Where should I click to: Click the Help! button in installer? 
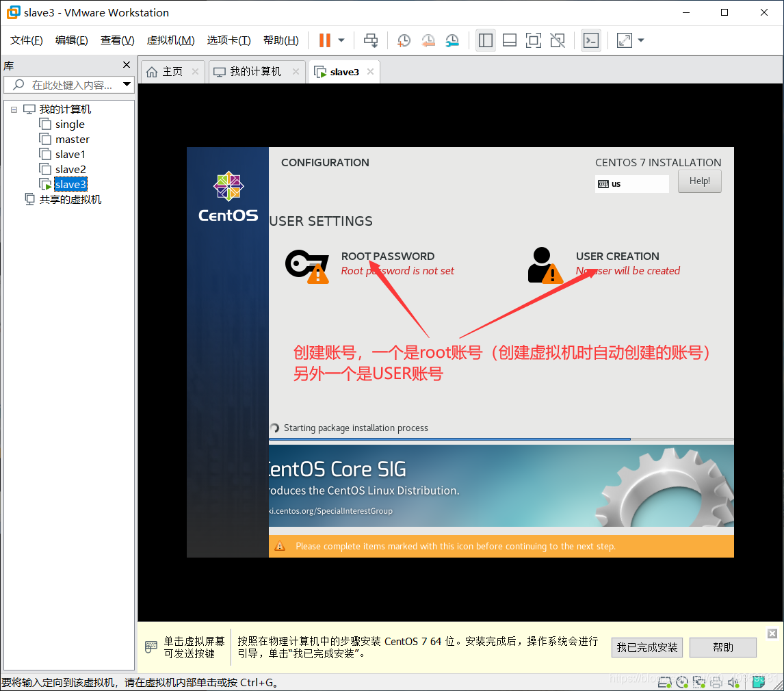click(x=699, y=181)
